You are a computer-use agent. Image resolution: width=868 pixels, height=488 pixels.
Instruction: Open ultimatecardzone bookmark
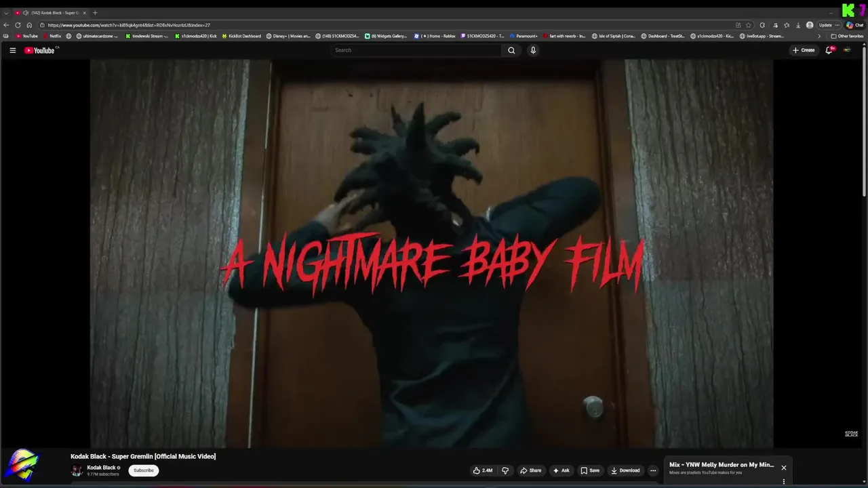tap(97, 36)
